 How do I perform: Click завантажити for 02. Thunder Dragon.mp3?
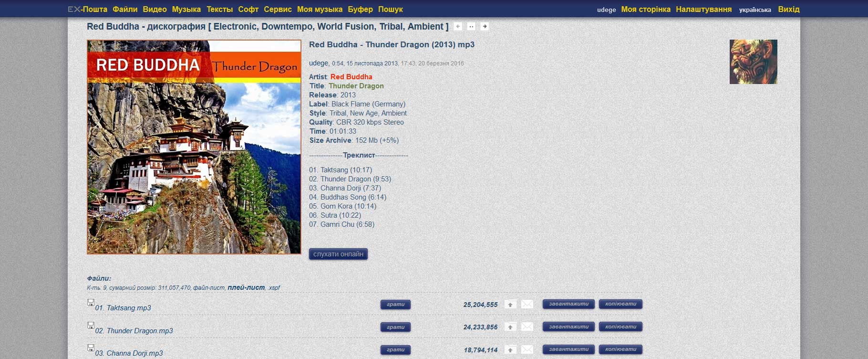point(568,327)
